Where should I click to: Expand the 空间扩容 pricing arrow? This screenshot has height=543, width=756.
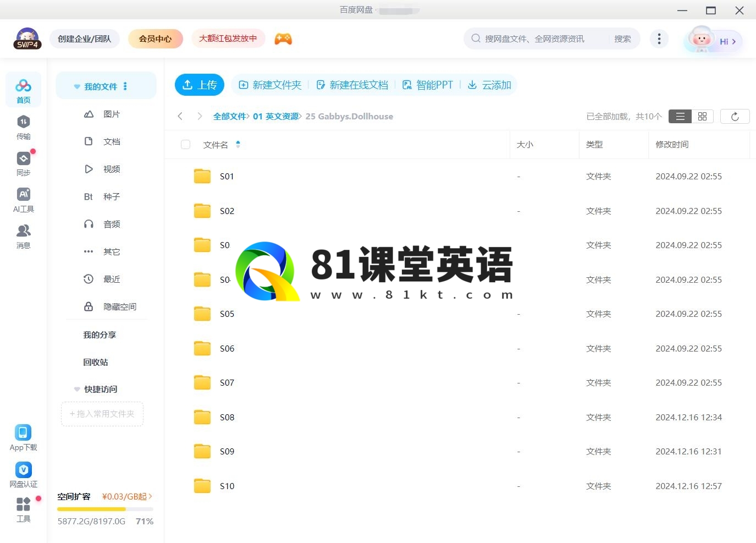150,496
